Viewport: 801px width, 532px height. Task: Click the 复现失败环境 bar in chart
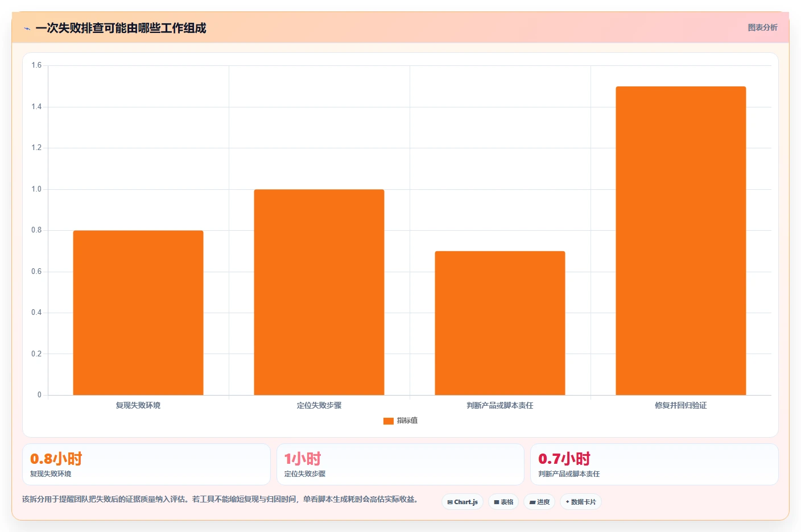click(x=138, y=313)
